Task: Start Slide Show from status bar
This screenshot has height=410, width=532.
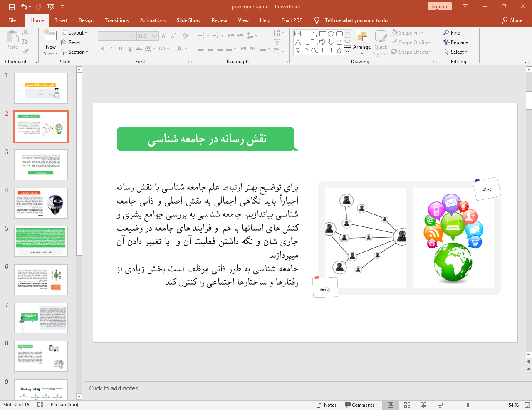Action: tap(440, 405)
